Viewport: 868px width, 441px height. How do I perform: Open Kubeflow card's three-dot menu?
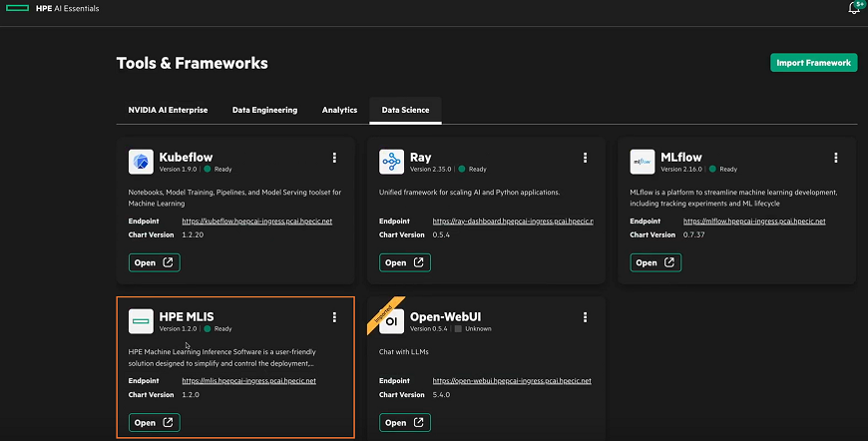tap(334, 158)
